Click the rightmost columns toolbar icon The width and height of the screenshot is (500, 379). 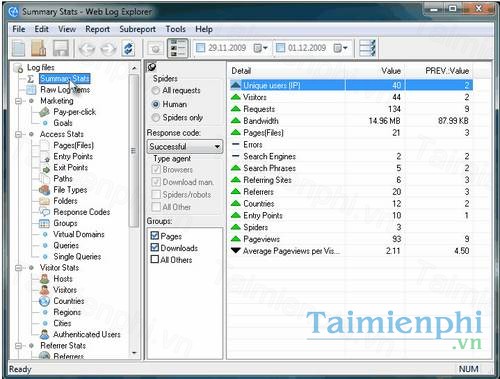367,48
